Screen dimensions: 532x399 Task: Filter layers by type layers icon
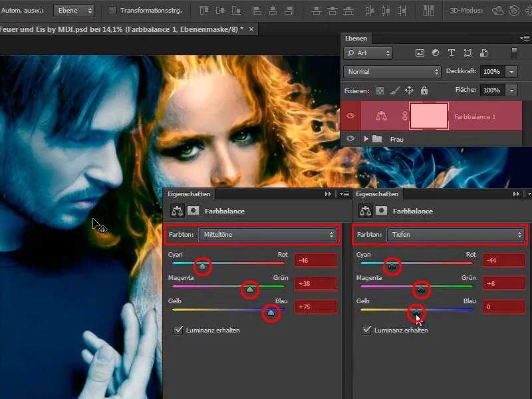452,53
